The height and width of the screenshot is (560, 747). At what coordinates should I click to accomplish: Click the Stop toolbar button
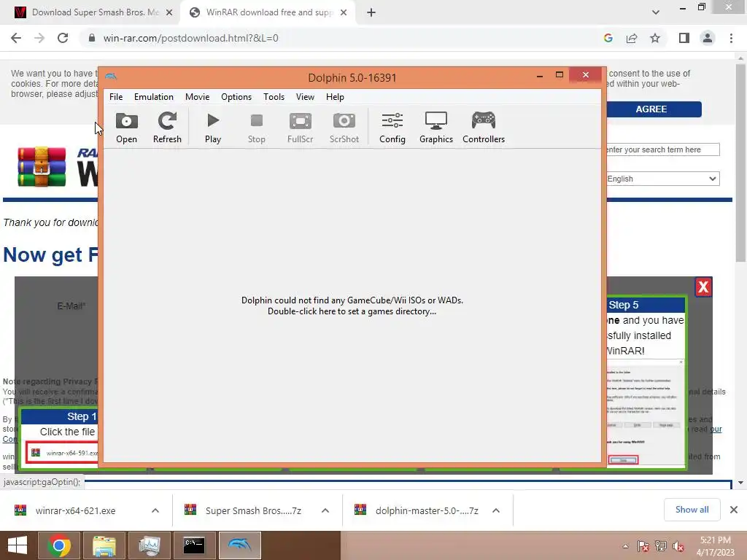point(256,127)
